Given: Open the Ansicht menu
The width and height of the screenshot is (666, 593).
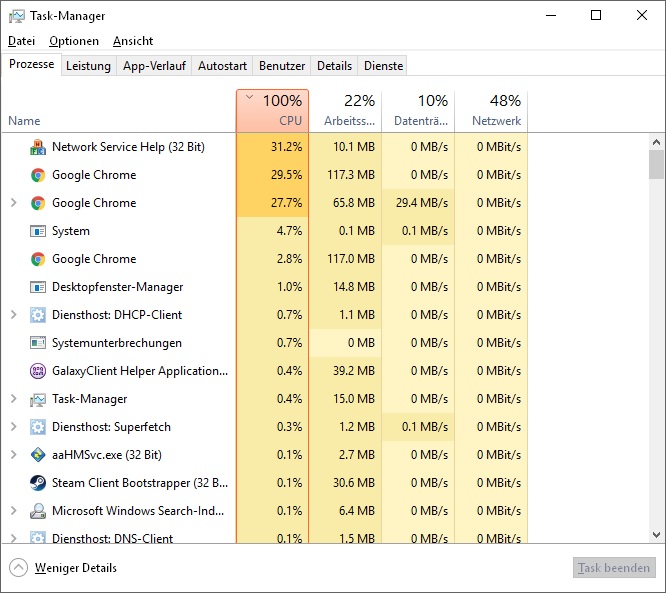Looking at the screenshot, I should click(133, 41).
